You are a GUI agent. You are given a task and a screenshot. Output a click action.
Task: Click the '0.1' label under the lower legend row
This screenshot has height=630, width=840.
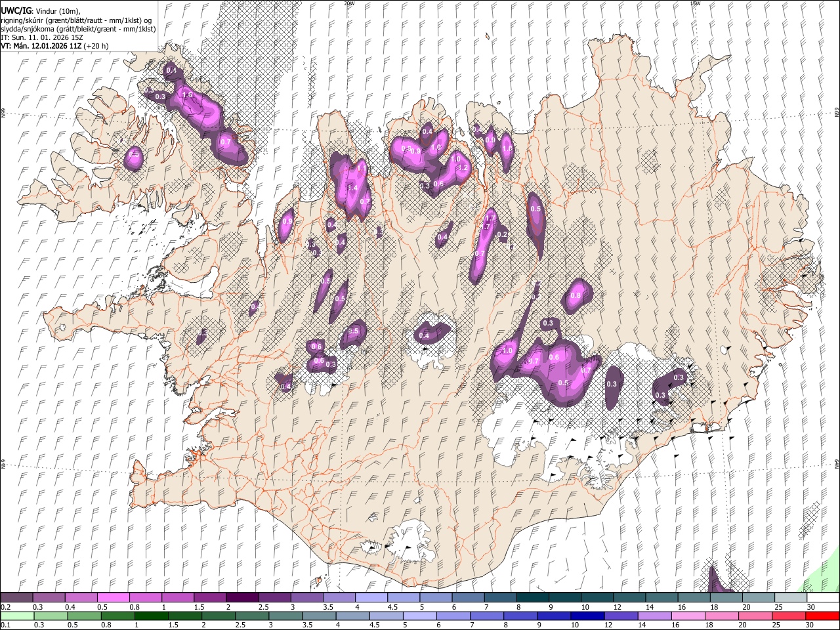click(x=5, y=625)
